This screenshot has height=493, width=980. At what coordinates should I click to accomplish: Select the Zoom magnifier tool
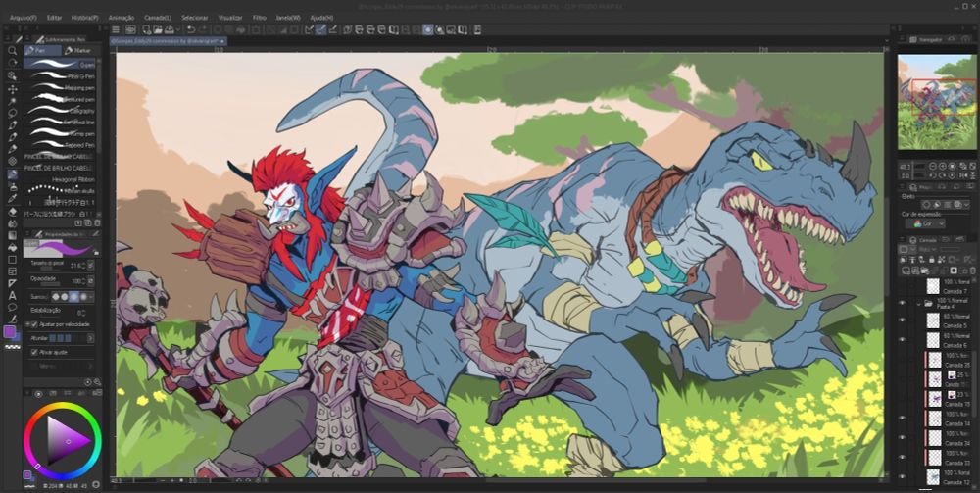coord(12,51)
